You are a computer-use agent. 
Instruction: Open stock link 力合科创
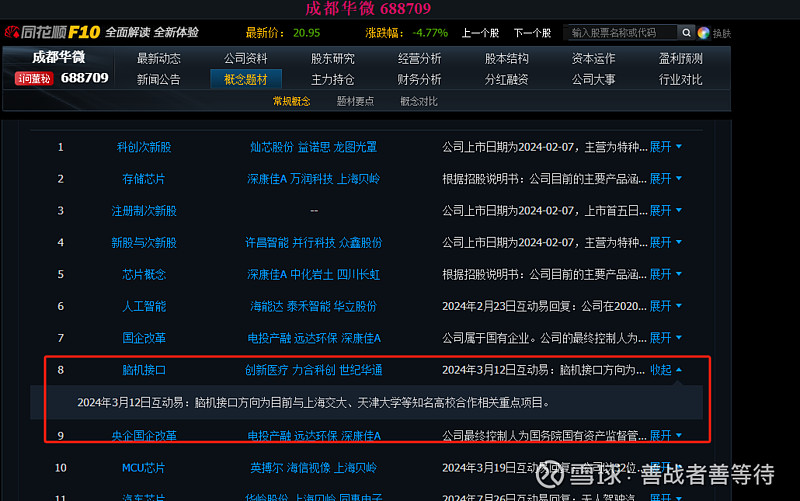pyautogui.click(x=314, y=370)
